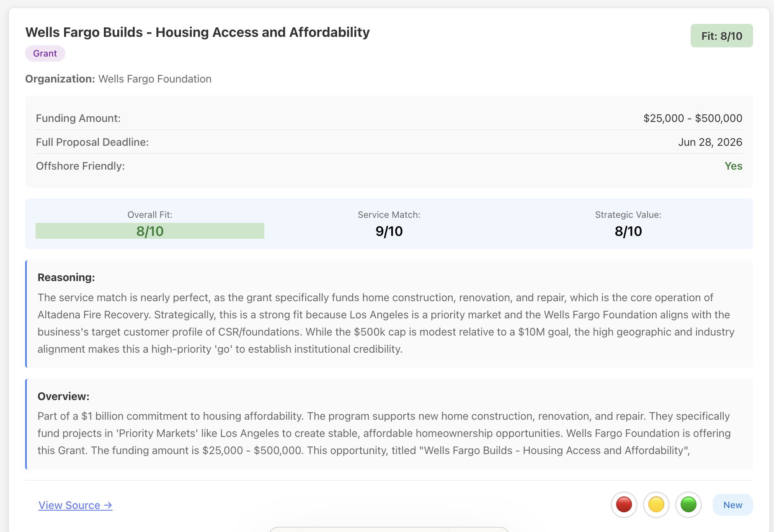Click the Overall Fit 8/10 green bar
774x532 pixels.
(x=150, y=231)
